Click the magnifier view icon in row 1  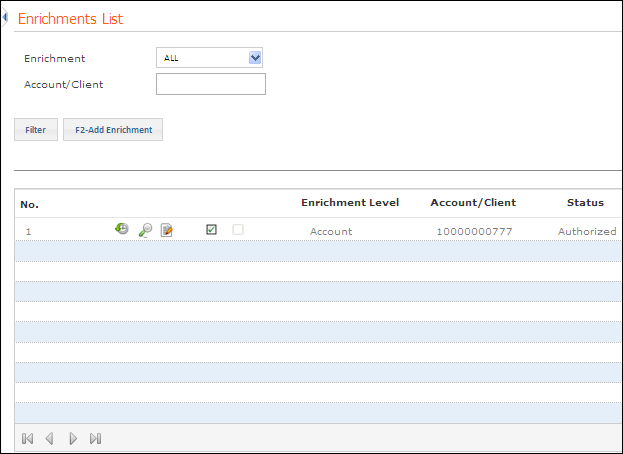(145, 230)
